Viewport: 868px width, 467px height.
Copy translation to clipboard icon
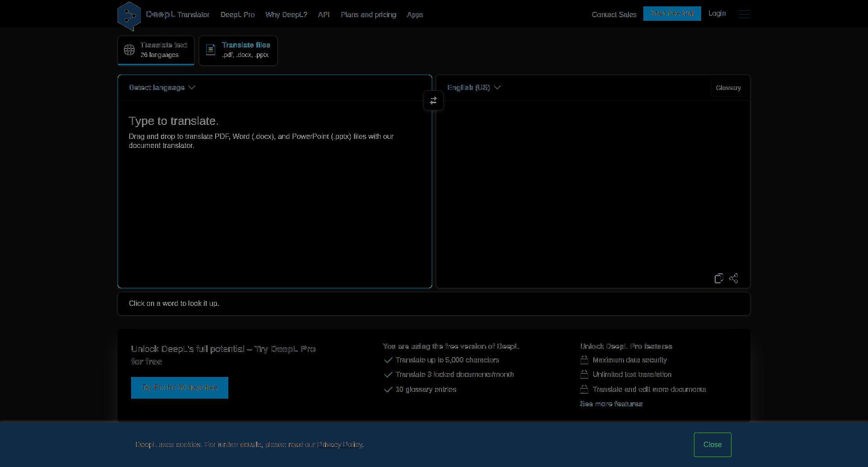719,278
